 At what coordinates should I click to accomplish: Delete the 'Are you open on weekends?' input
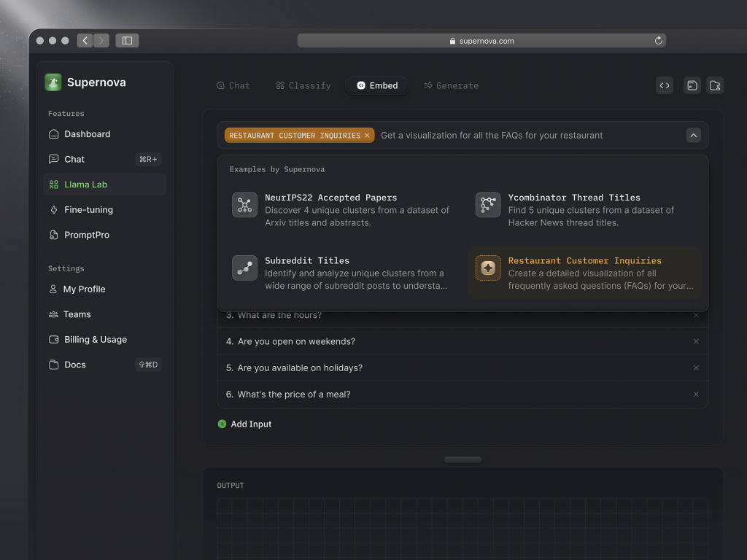point(696,341)
